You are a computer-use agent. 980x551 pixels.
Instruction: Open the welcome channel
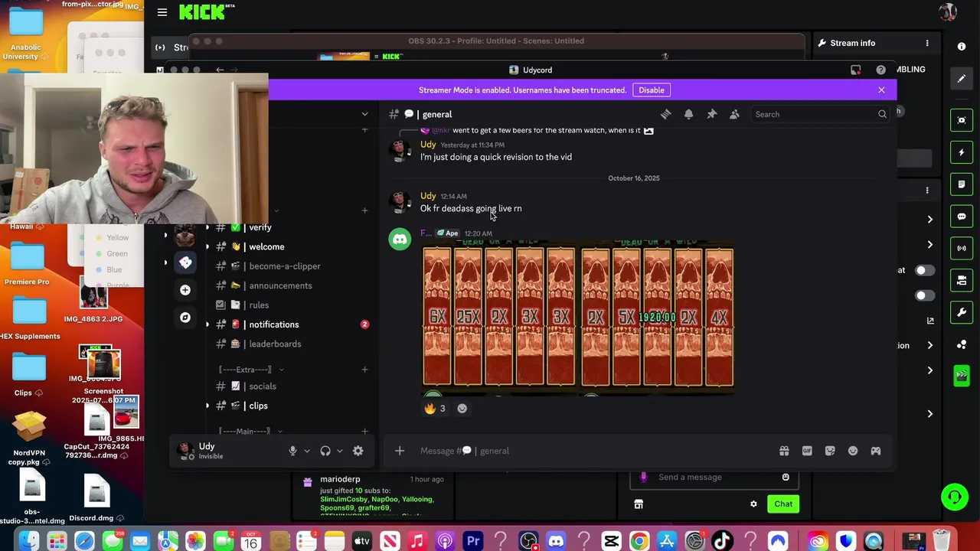[289, 246]
